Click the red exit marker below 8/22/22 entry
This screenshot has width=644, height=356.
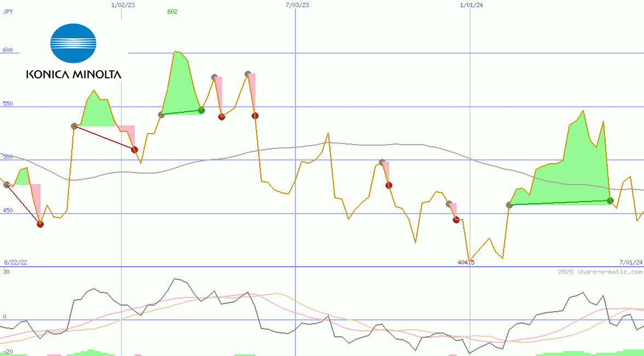[40, 224]
